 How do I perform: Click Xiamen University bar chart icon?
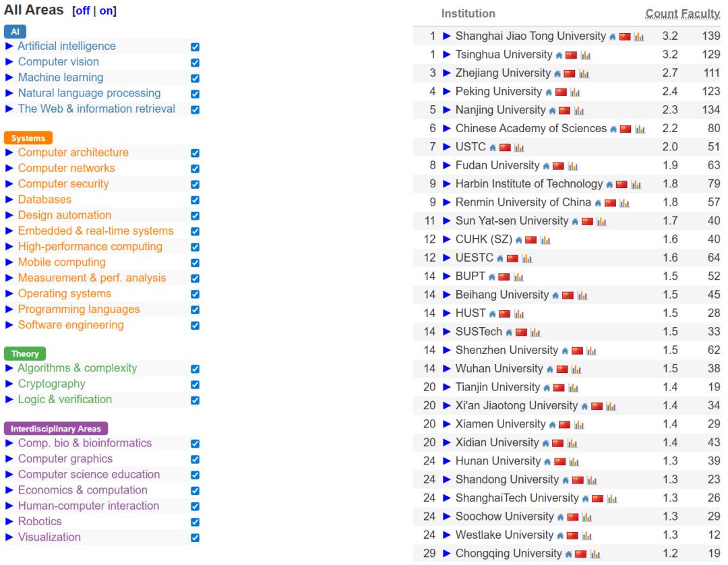coord(579,425)
